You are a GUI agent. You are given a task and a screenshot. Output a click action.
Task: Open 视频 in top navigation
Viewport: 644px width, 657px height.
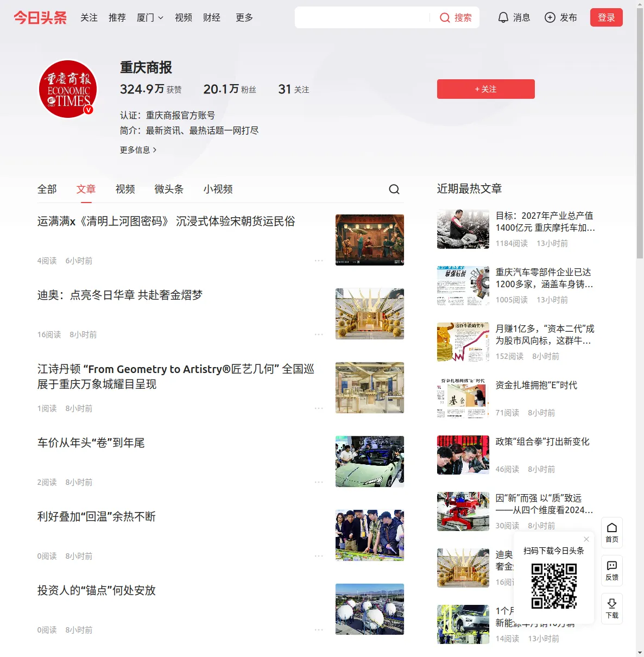[184, 17]
